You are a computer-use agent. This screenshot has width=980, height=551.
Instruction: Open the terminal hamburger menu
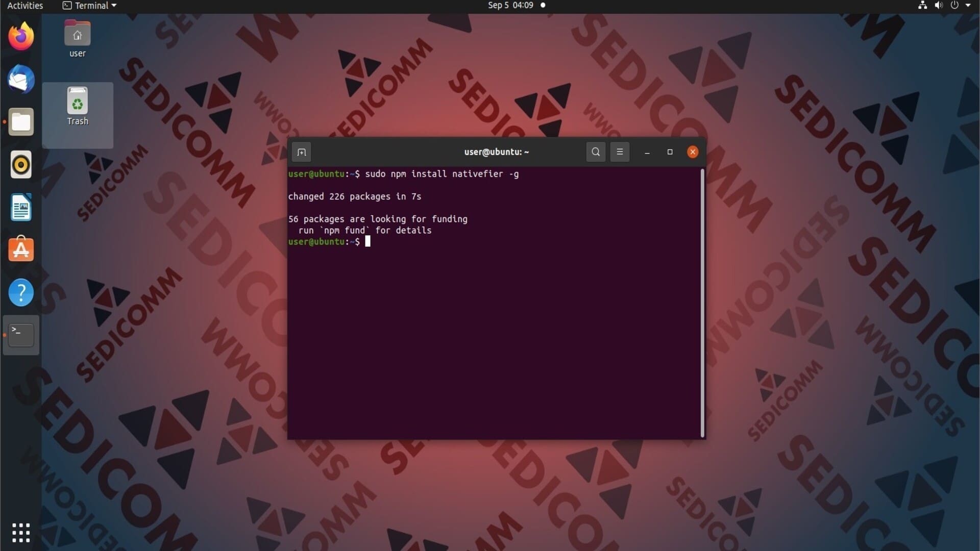pos(620,152)
